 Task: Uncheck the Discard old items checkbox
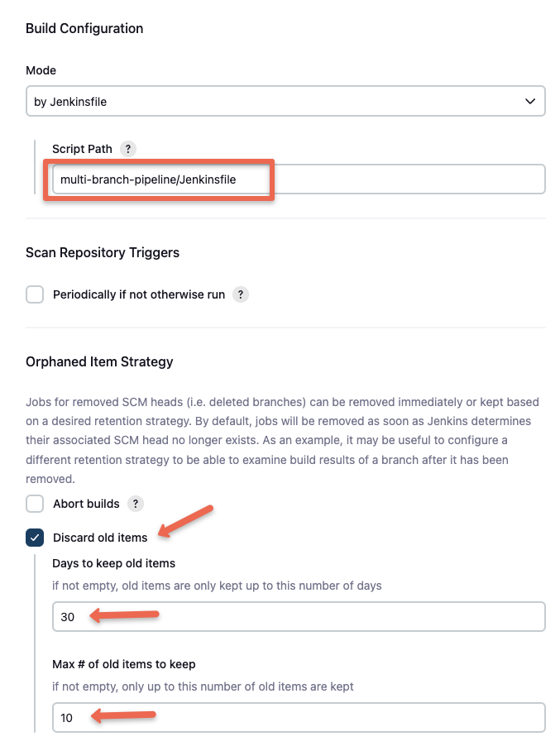[35, 538]
